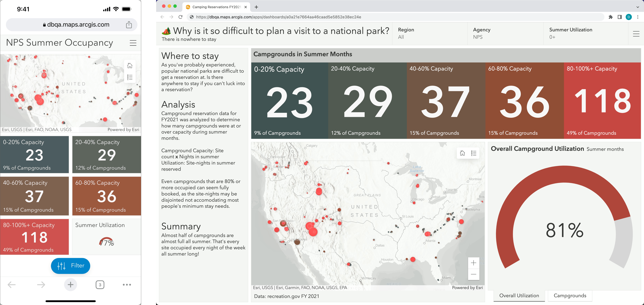Click the desktop browser back arrow

click(162, 17)
